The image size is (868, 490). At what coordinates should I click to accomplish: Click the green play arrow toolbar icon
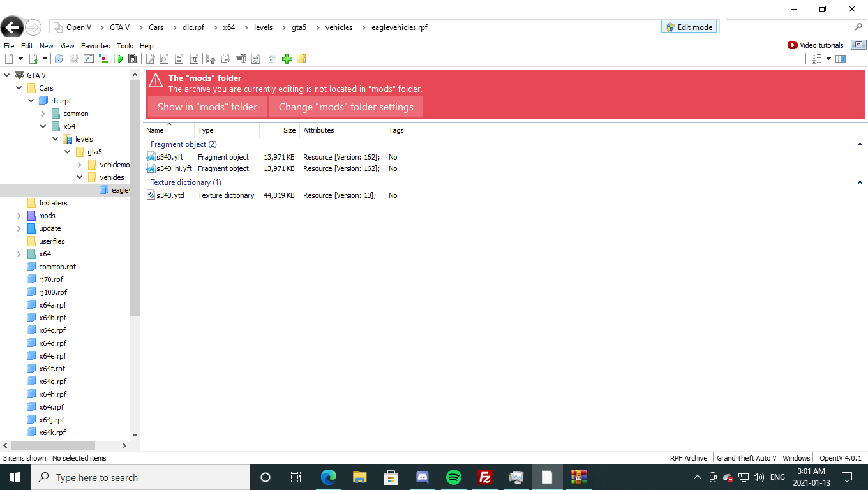point(119,59)
